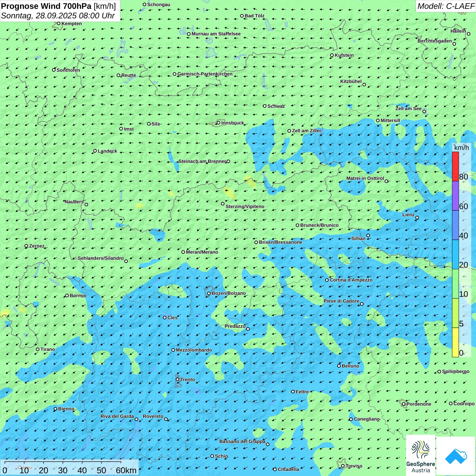Click the 'Sterzing/Vipiteno' label
This screenshot has height=476, width=476.
[245, 206]
